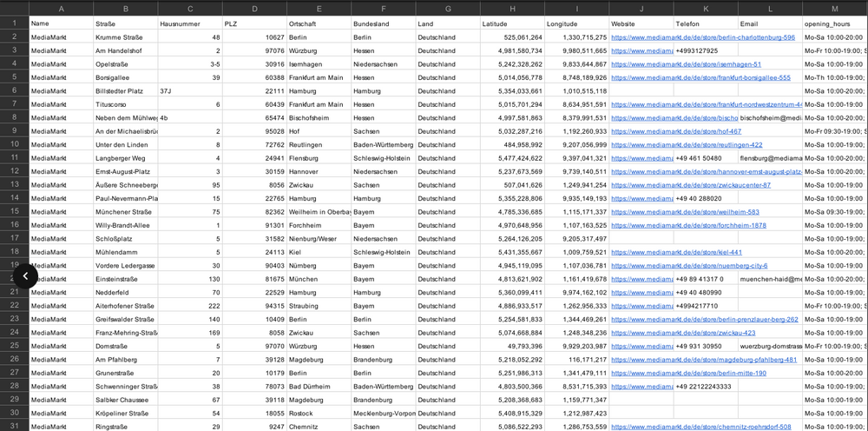Select column J header
Screen dimensions: 868x431
click(641, 9)
